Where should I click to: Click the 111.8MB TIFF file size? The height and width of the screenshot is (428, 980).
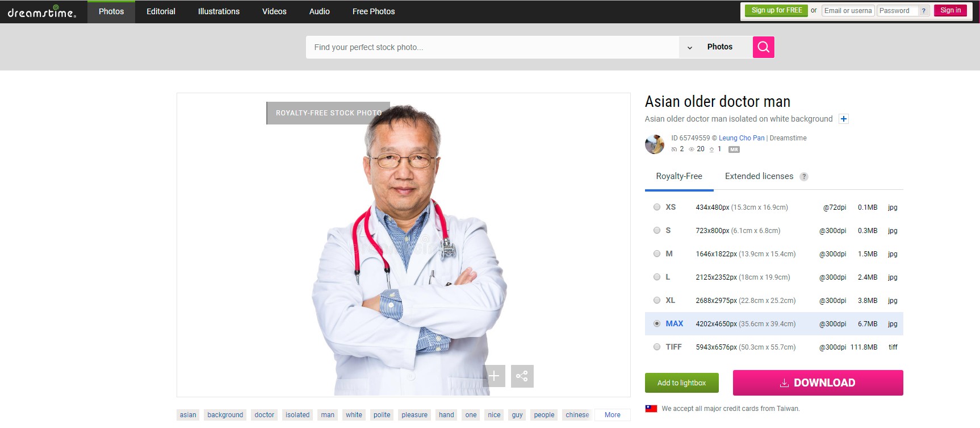click(864, 347)
